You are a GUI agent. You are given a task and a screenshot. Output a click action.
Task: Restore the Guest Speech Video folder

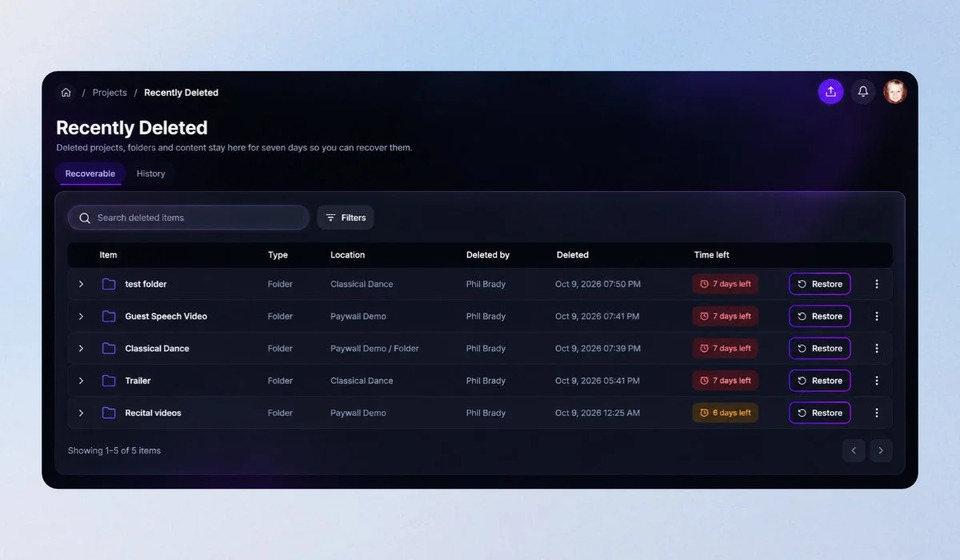(820, 316)
